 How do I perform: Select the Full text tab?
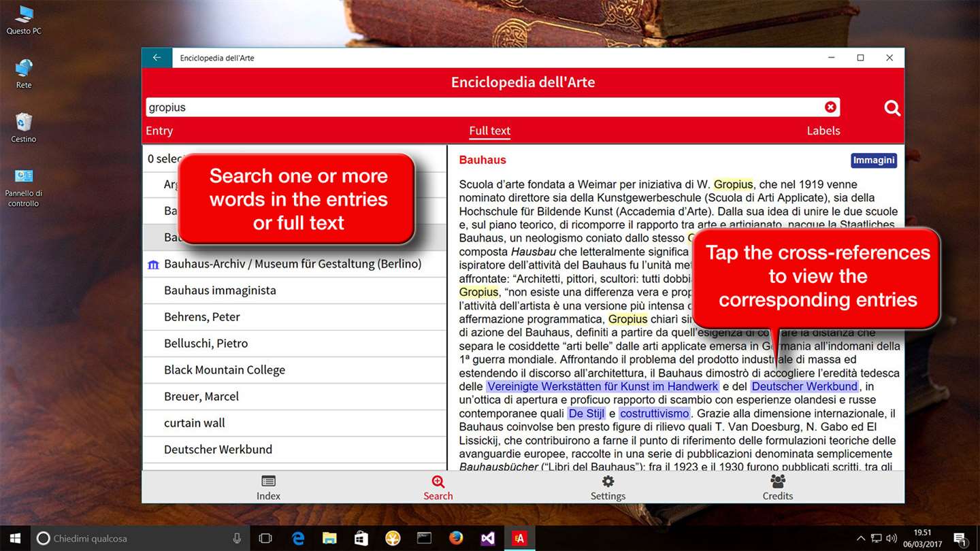tap(490, 131)
